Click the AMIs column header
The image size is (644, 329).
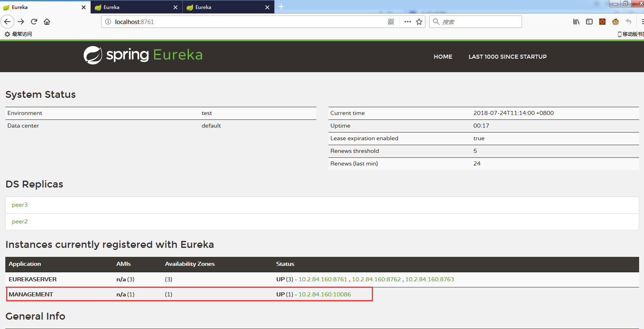pyautogui.click(x=124, y=264)
